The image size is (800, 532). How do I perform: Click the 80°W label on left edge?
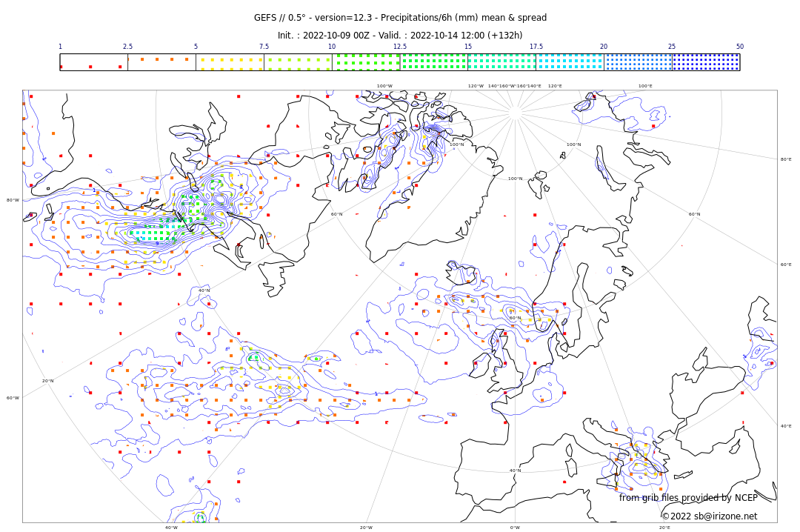(13, 200)
